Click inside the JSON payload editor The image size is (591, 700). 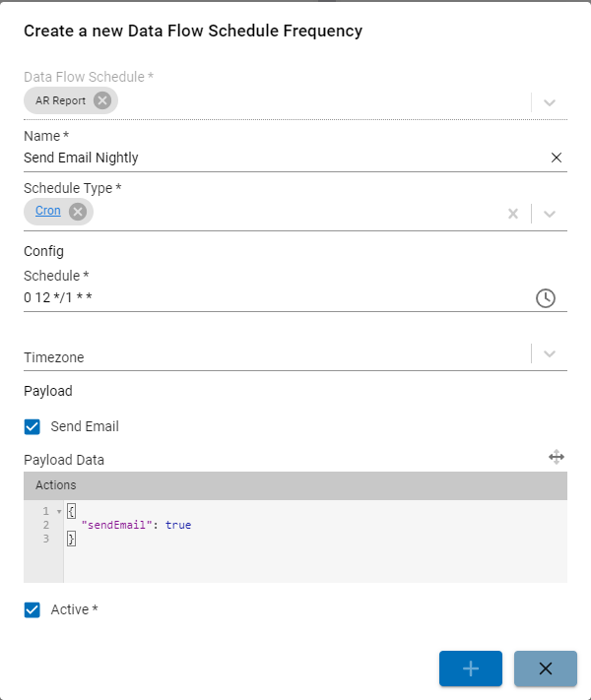tap(315, 541)
